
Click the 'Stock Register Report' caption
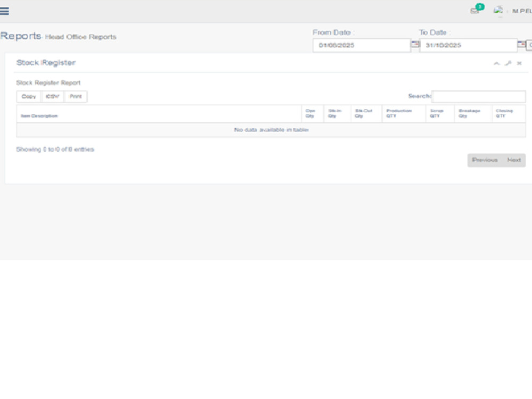(48, 83)
